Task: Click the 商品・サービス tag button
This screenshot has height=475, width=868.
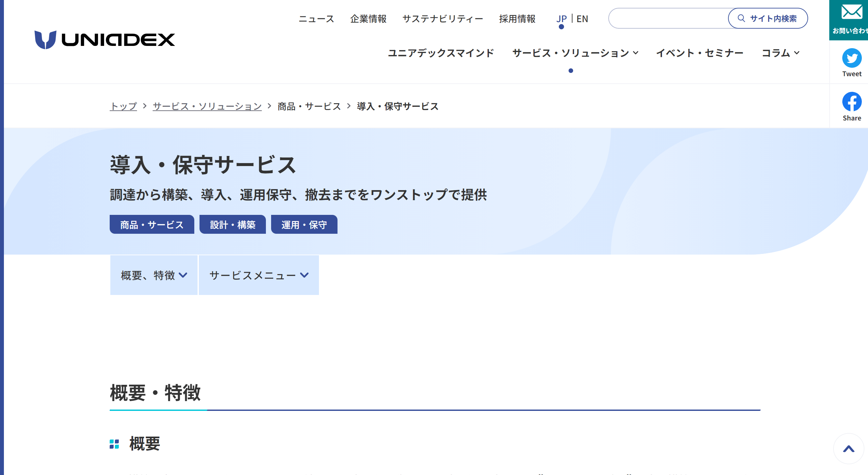Action: click(152, 225)
